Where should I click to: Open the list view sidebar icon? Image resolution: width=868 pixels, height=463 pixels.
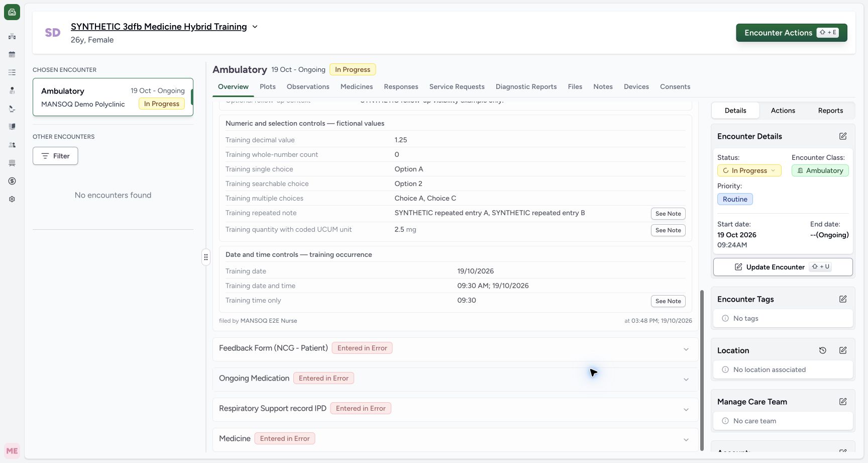pos(12,72)
